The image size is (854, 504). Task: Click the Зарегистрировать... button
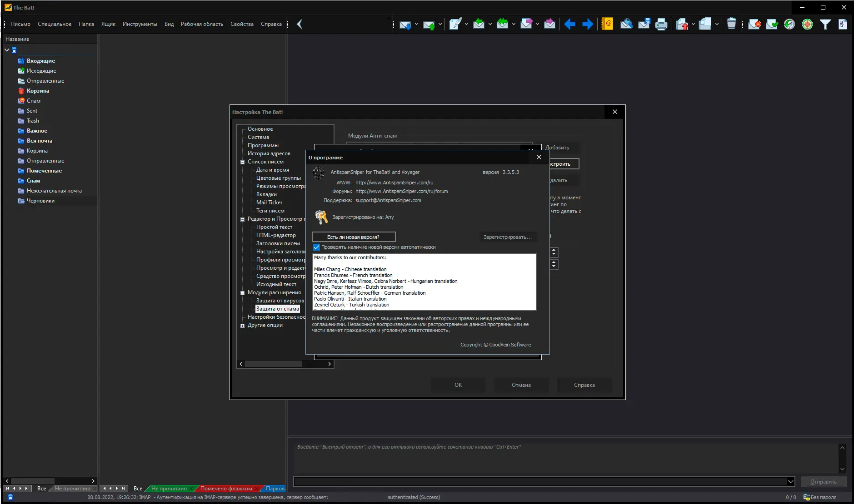(508, 237)
